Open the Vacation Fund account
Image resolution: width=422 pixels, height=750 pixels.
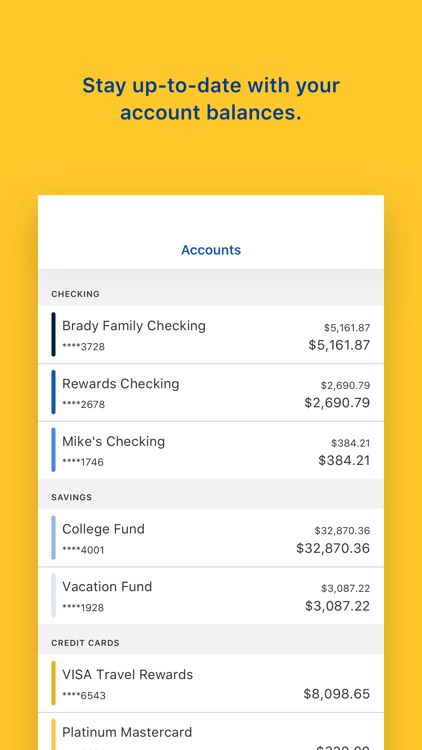211,596
